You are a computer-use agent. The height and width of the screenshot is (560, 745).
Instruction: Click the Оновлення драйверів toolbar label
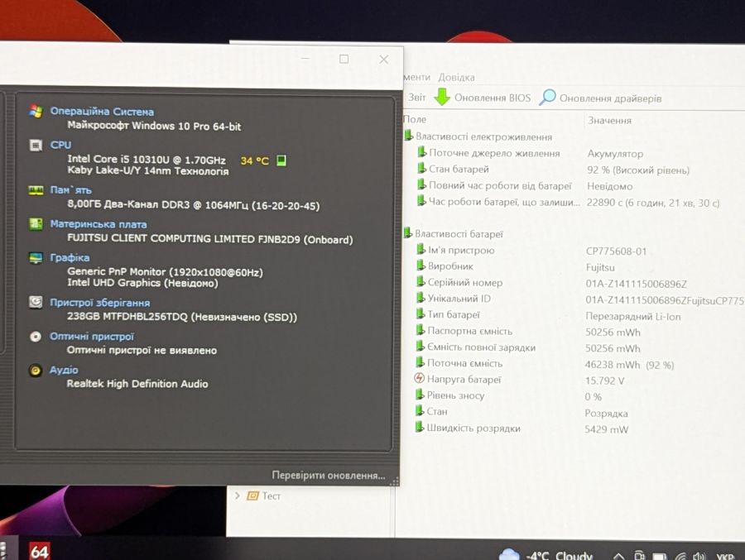coord(611,98)
